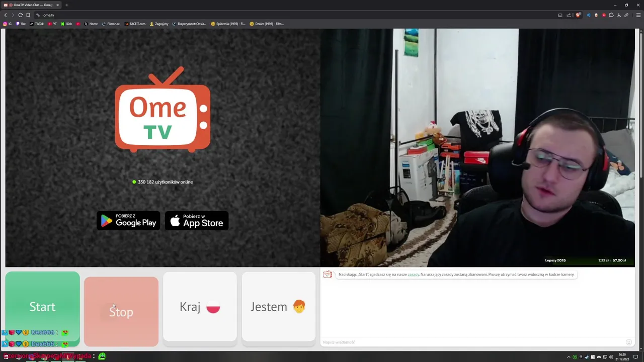The image size is (644, 362).
Task: Open the taskbar notification center icon
Action: [635, 357]
